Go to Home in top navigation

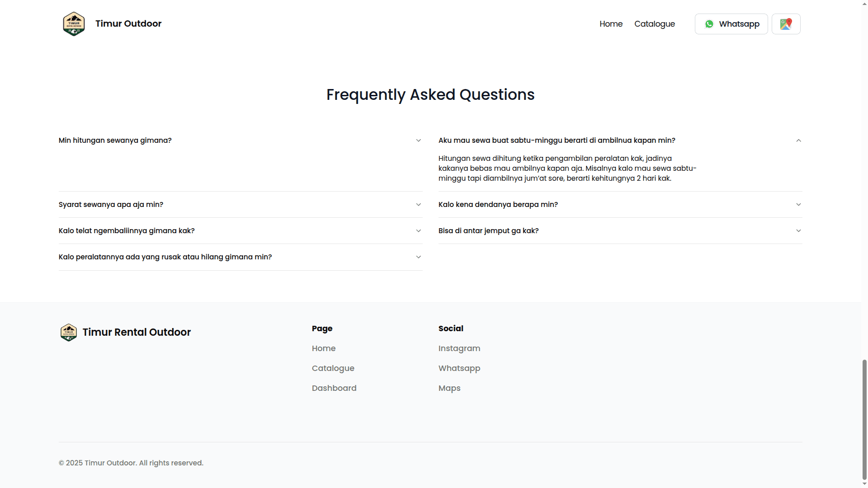611,24
